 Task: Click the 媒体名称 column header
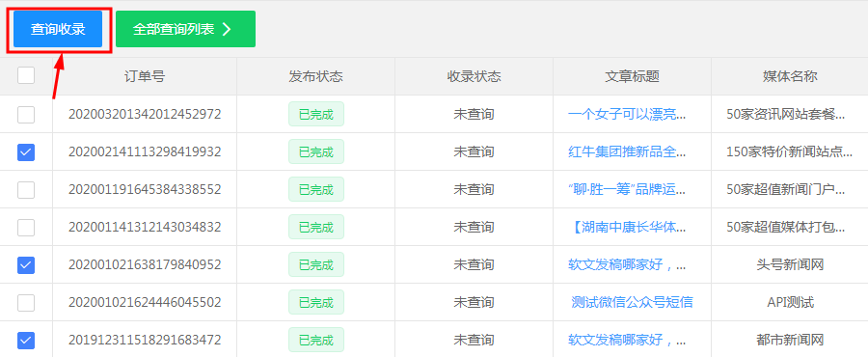coord(790,76)
